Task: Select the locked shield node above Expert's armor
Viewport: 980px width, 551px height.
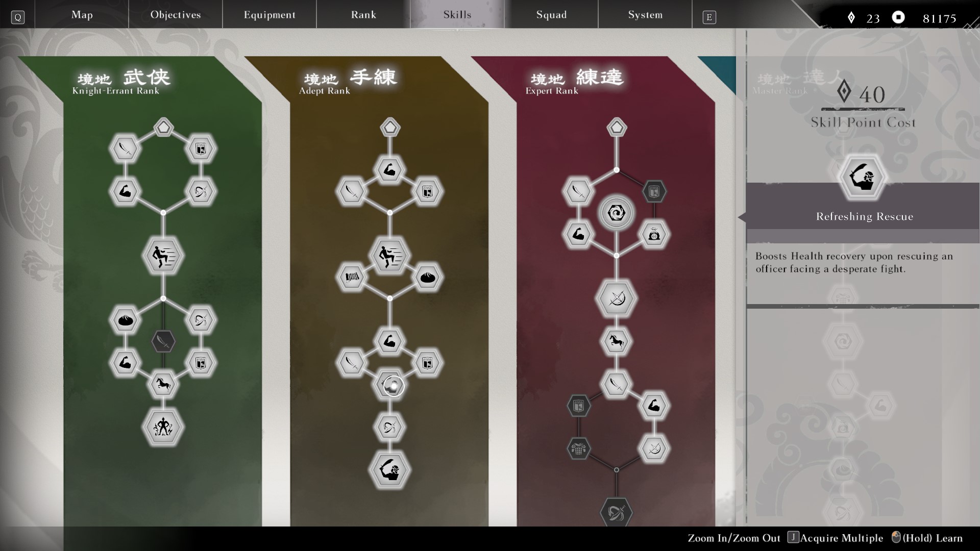Action: pos(579,406)
